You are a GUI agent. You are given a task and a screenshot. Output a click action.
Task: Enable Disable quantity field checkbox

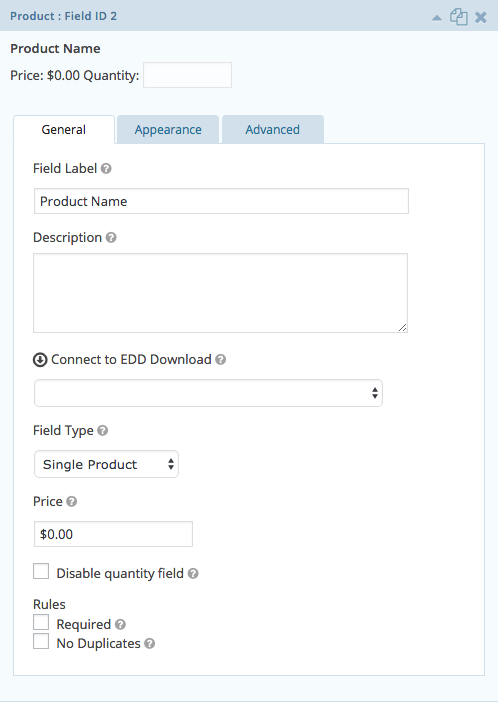41,571
